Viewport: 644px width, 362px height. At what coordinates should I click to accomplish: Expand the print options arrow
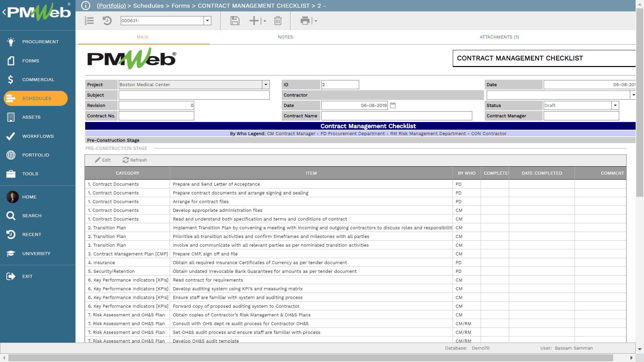316,21
